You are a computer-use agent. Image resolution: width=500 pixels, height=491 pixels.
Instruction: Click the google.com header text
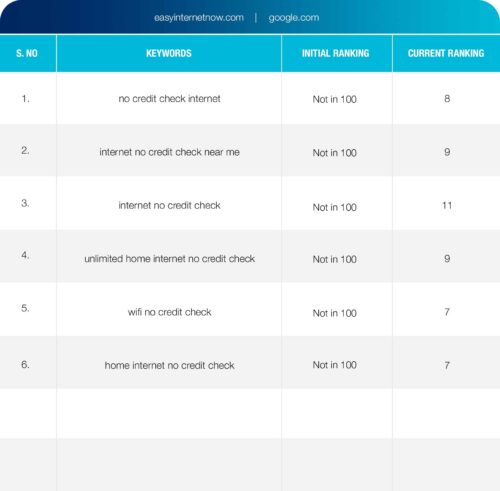click(x=294, y=18)
